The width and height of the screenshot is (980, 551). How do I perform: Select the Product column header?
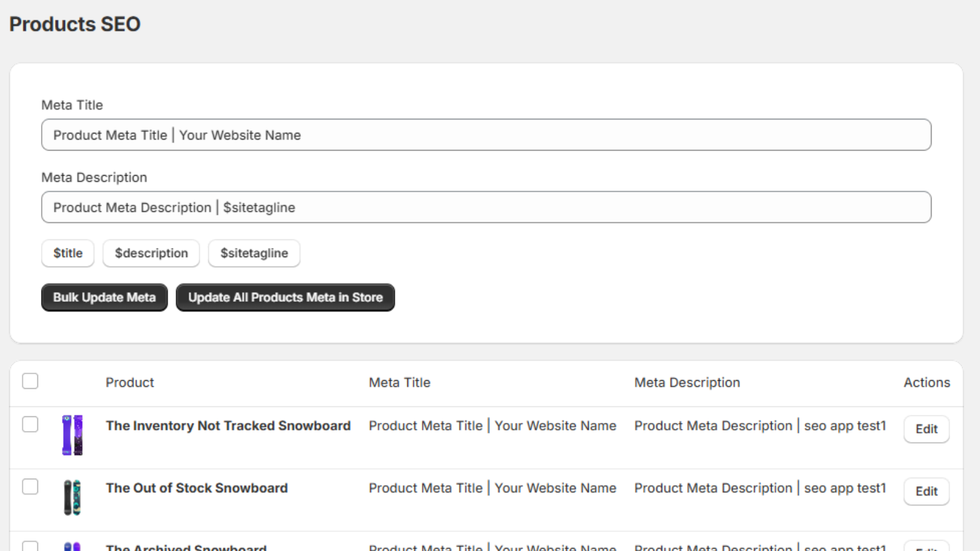click(x=129, y=382)
